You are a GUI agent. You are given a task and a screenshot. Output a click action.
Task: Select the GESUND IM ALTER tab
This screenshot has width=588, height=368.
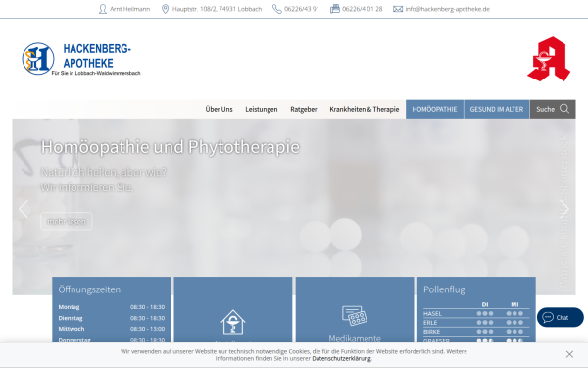coord(497,109)
